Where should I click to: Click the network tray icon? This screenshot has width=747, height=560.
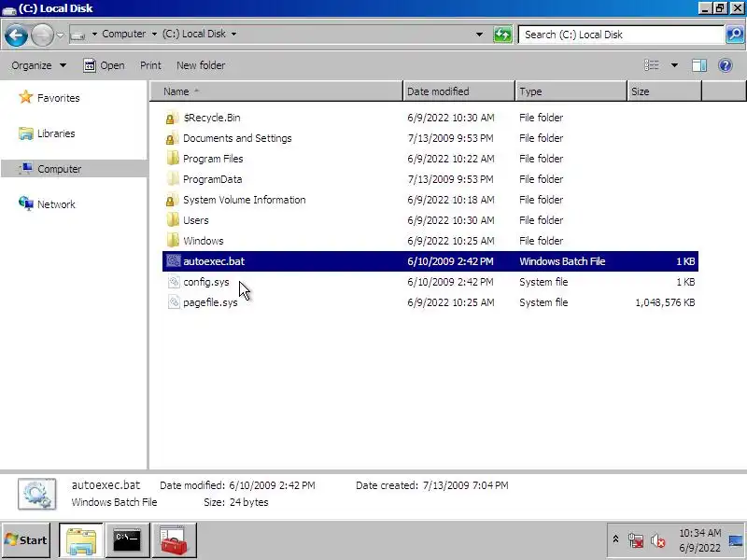point(636,540)
